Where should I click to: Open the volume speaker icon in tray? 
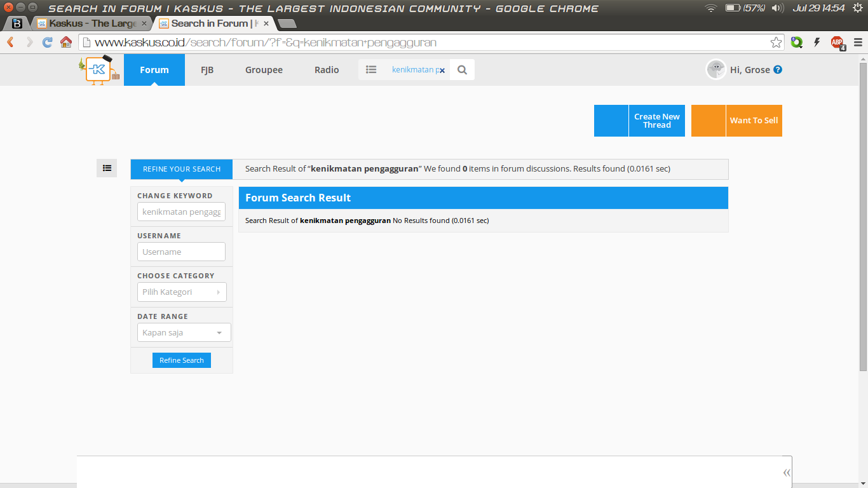(x=777, y=8)
